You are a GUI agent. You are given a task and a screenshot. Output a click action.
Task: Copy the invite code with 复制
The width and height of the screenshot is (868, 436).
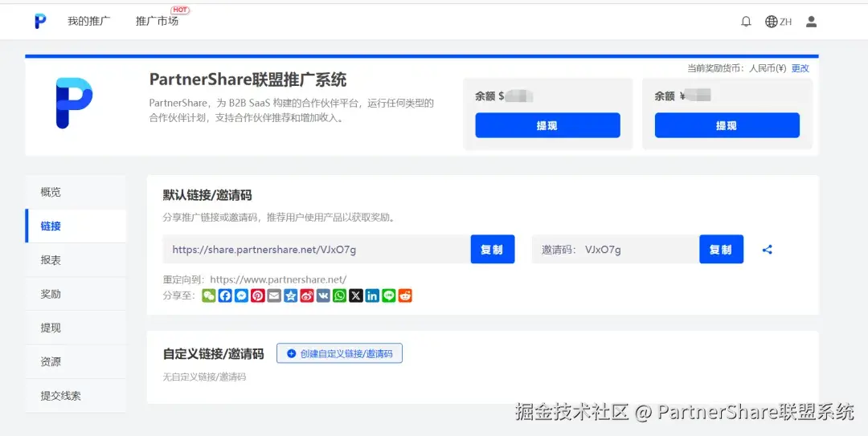point(721,250)
